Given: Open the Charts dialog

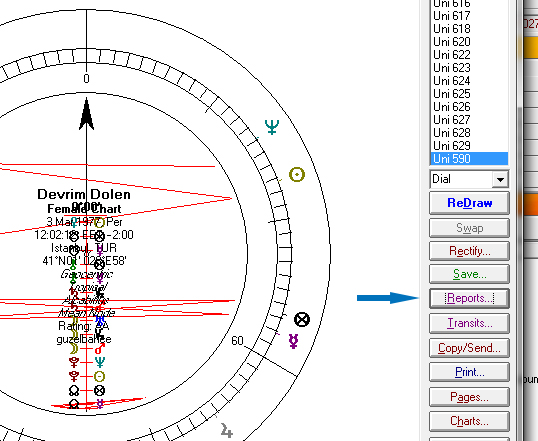Looking at the screenshot, I should coord(469,421).
